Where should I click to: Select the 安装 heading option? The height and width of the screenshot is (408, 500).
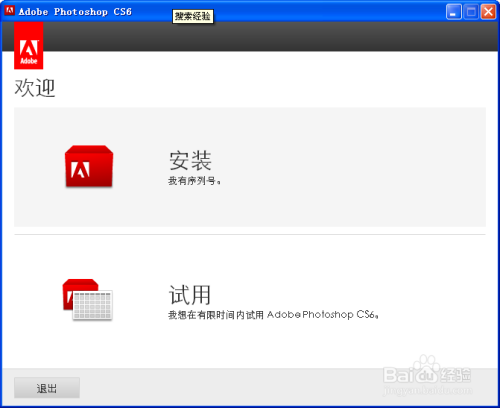tap(190, 160)
